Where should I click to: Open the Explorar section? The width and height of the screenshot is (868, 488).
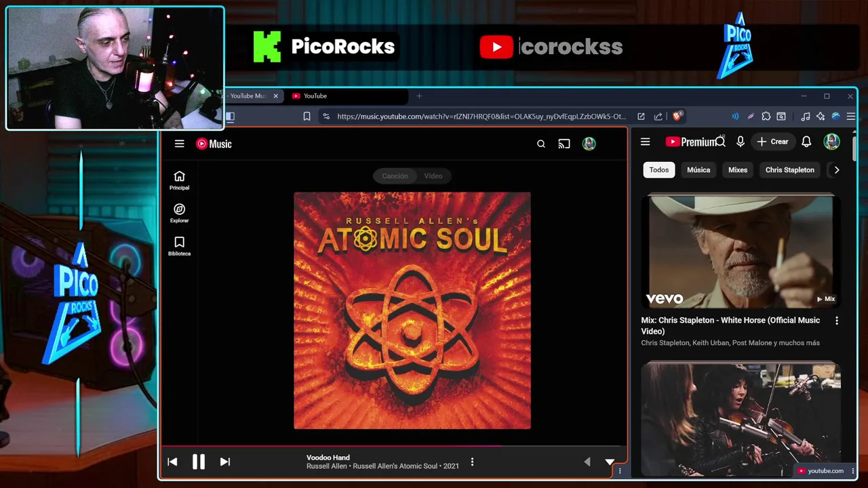[179, 213]
